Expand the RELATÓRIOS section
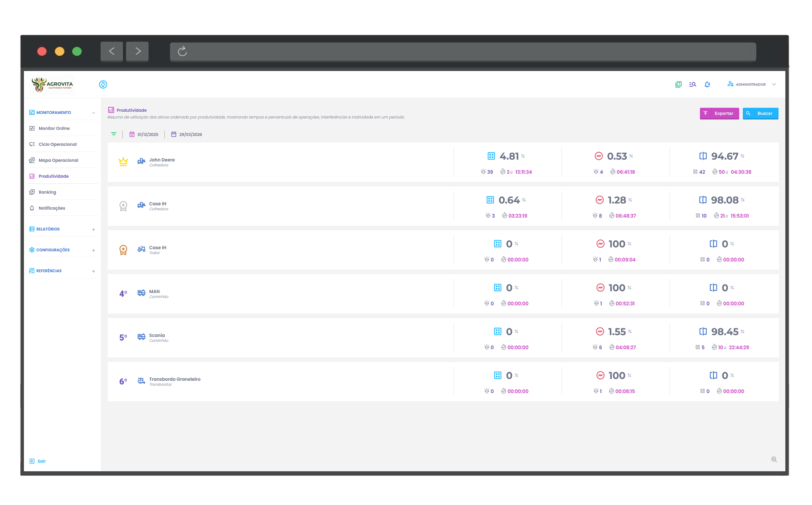The height and width of the screenshot is (505, 812). [94, 229]
